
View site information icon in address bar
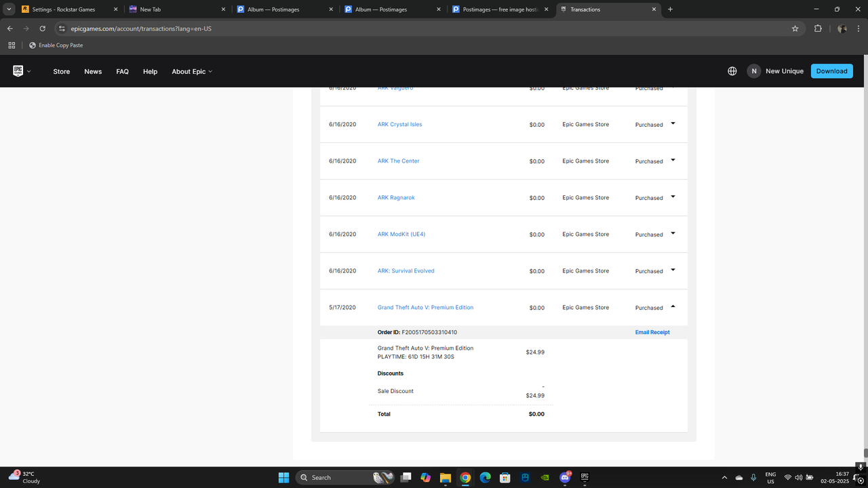click(62, 28)
